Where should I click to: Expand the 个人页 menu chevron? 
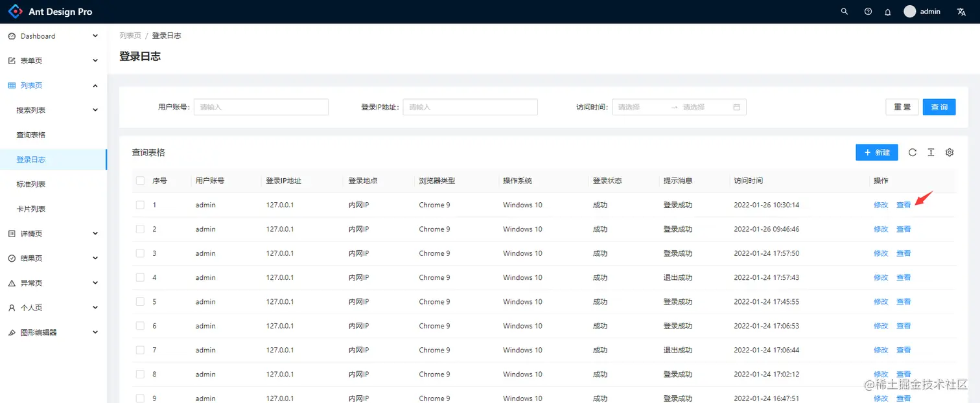(95, 308)
